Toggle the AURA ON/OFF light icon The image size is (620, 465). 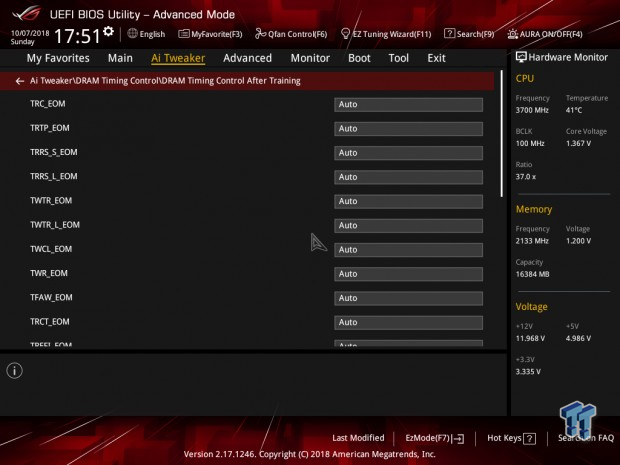click(x=512, y=34)
